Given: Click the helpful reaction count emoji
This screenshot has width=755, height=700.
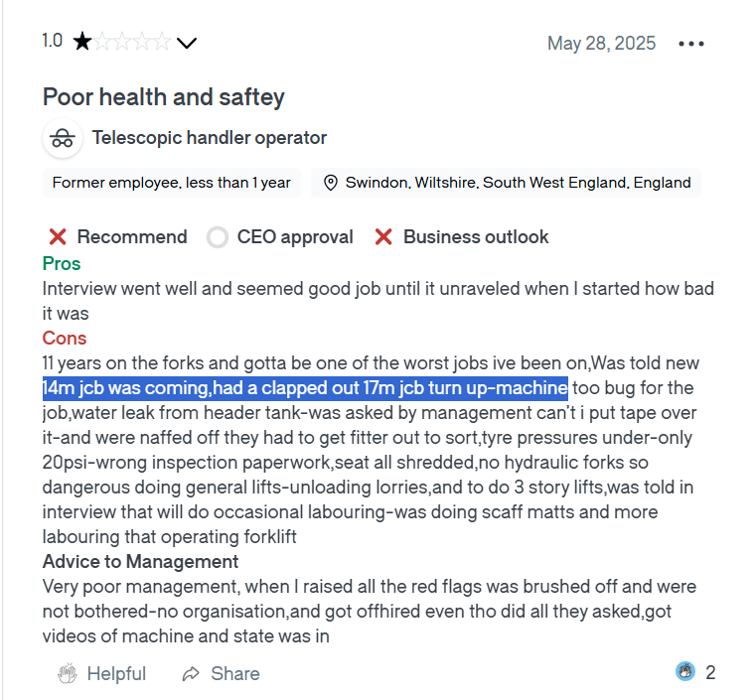Looking at the screenshot, I should click(x=685, y=672).
